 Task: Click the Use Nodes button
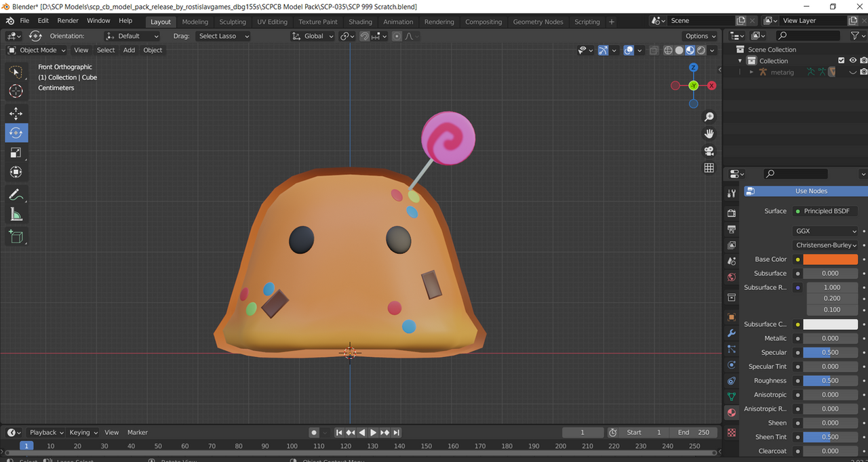click(x=806, y=191)
